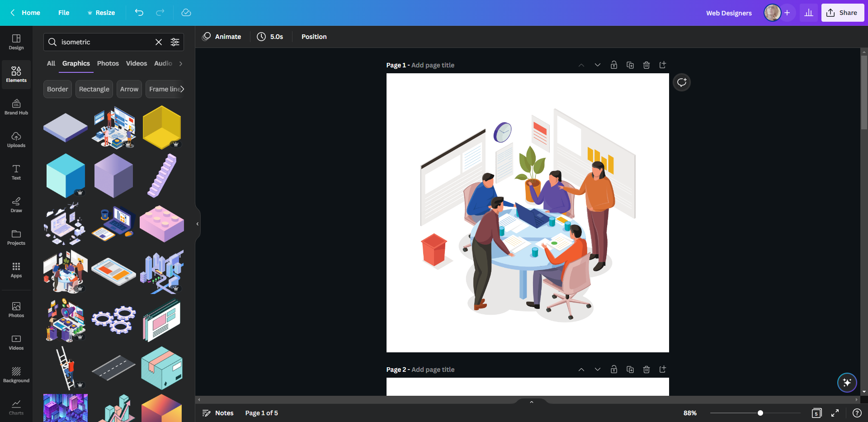Switch to the Graphics tab
The image size is (868, 422).
point(76,63)
